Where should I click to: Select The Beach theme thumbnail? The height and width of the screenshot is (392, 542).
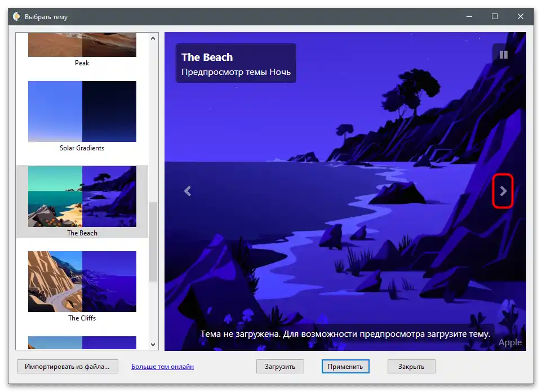click(x=82, y=197)
